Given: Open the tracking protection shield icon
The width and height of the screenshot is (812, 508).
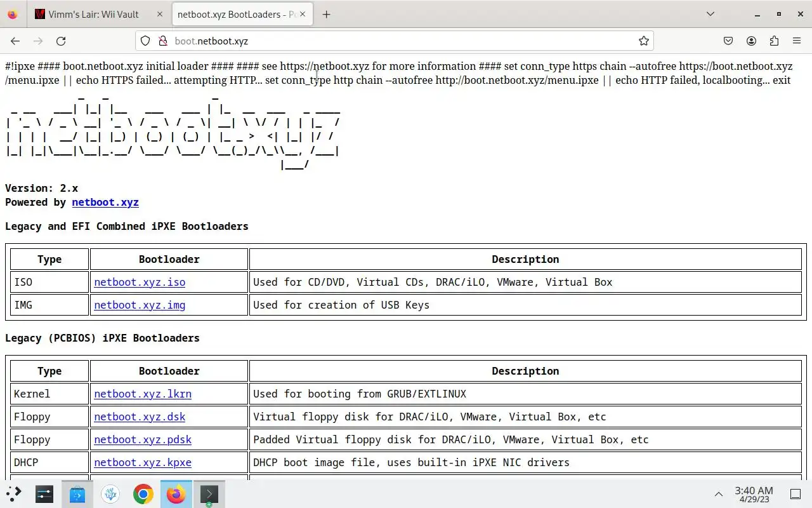Looking at the screenshot, I should tap(145, 41).
